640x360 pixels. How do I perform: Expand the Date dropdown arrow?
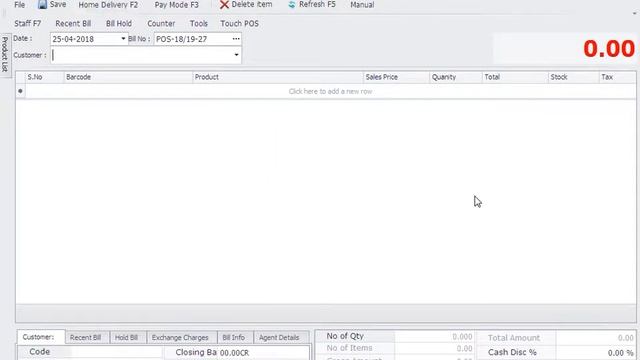123,39
